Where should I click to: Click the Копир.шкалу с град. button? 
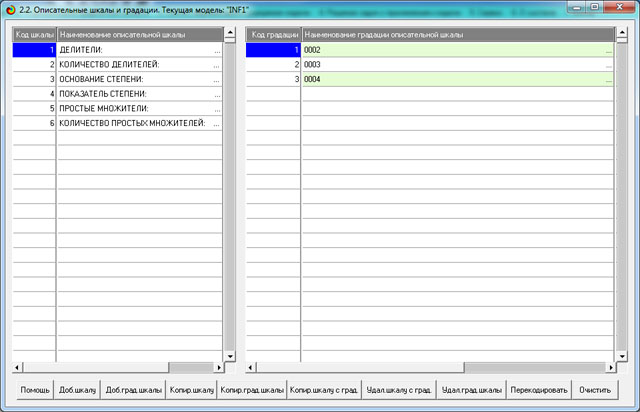(x=322, y=388)
